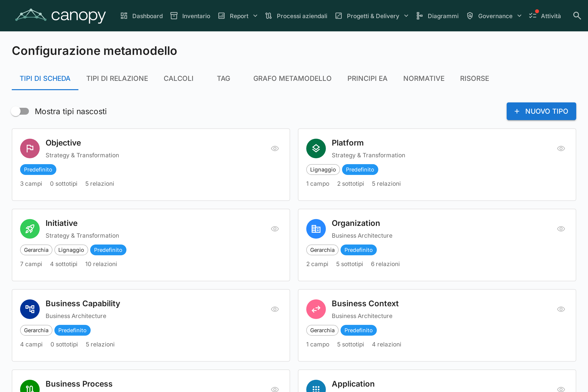This screenshot has height=392, width=588.
Task: Toggle visibility eye on Business Capability card
Action: coord(275,309)
